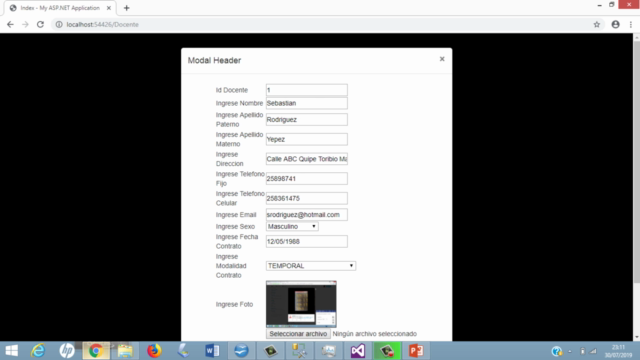The width and height of the screenshot is (640, 360).
Task: Click the address bar URL localhost:54426/Docente
Action: pos(102,24)
